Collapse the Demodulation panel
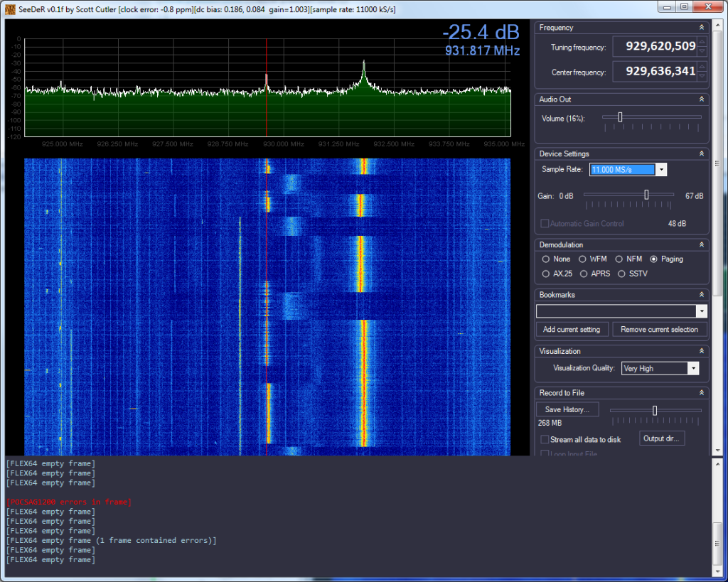Image resolution: width=728 pixels, height=582 pixels. click(x=701, y=244)
